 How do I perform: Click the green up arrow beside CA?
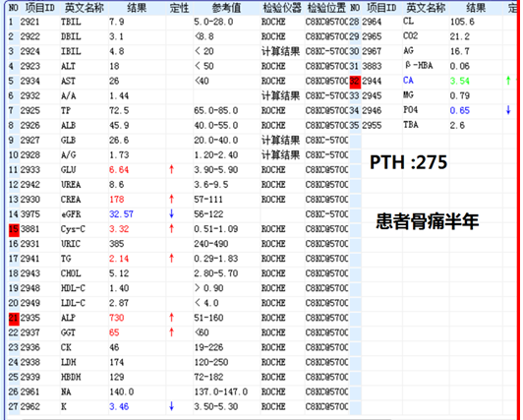pyautogui.click(x=508, y=81)
